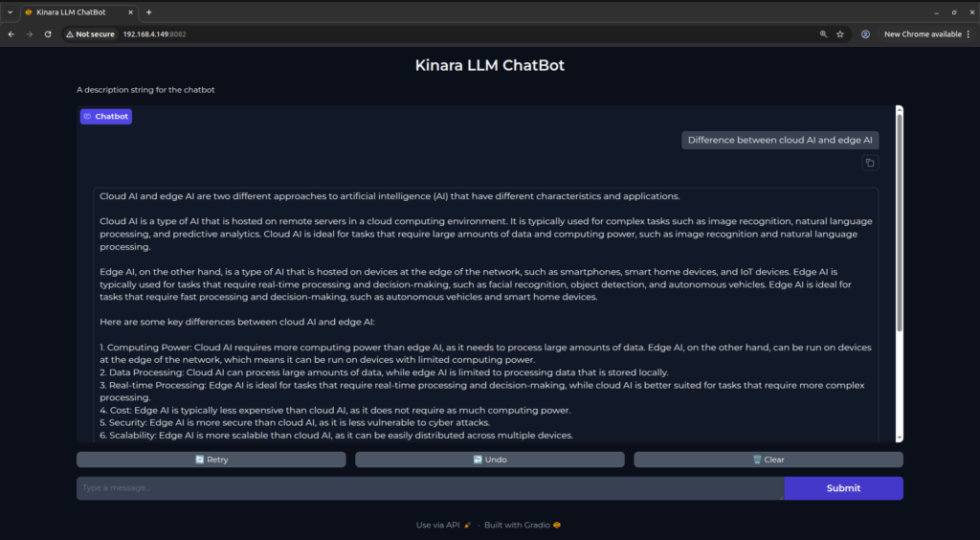Click the scrollbar down arrow in chatbot
Screen dimensions: 980x540
coord(900,439)
